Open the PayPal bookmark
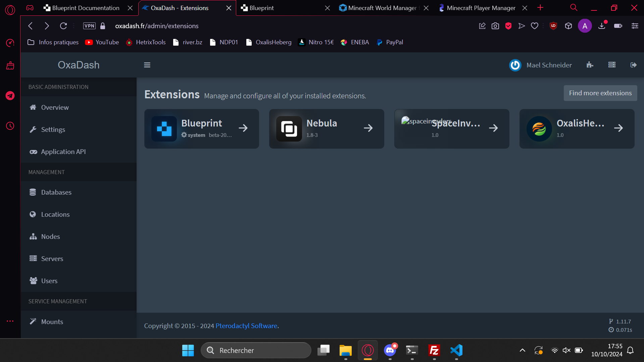The height and width of the screenshot is (362, 644). click(x=390, y=42)
